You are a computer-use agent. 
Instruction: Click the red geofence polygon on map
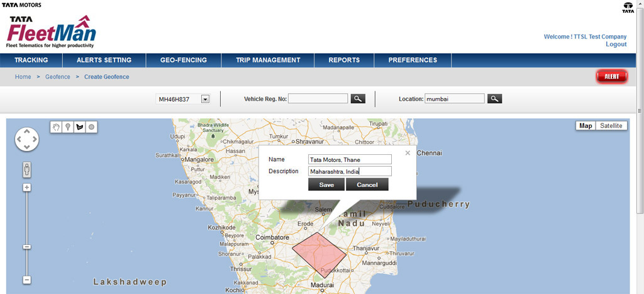tap(319, 254)
